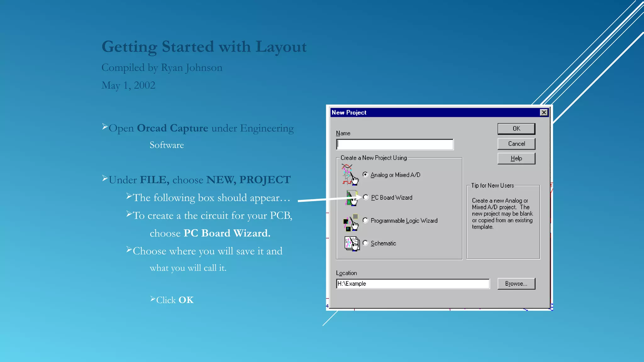Close the New Project dialog window

coord(544,112)
